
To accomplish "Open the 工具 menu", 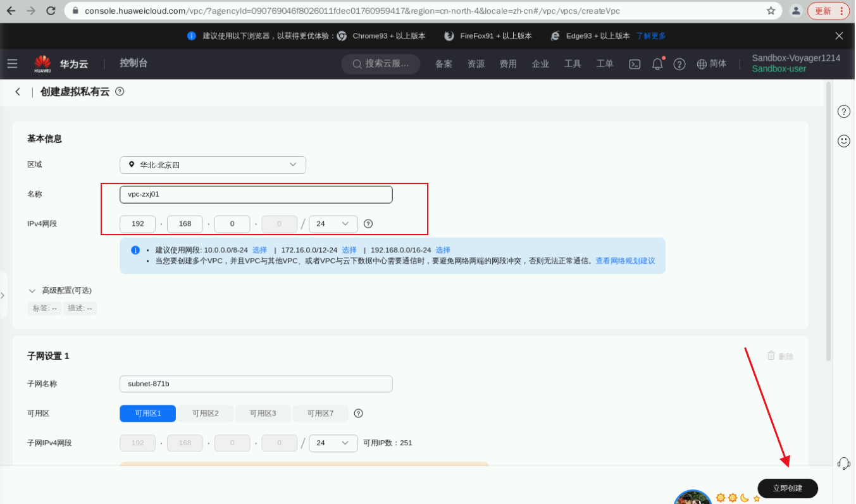I will point(573,64).
